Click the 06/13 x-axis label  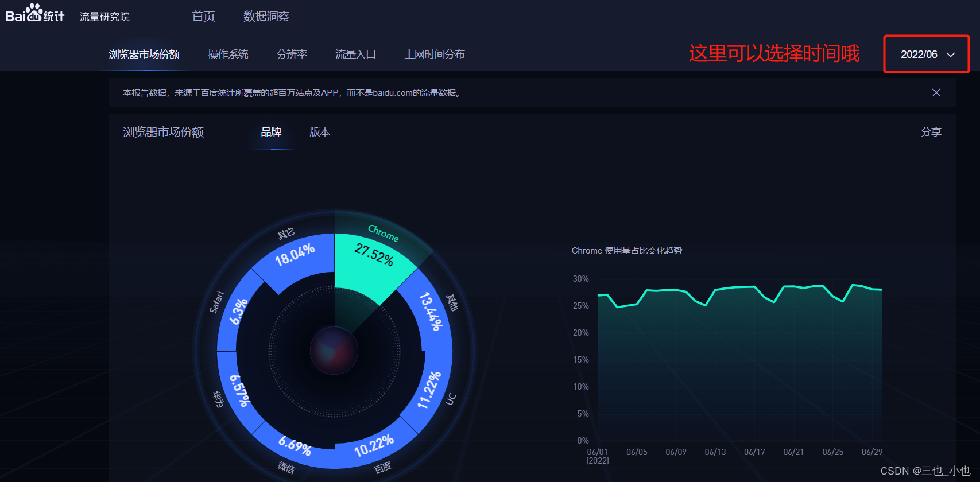point(715,452)
